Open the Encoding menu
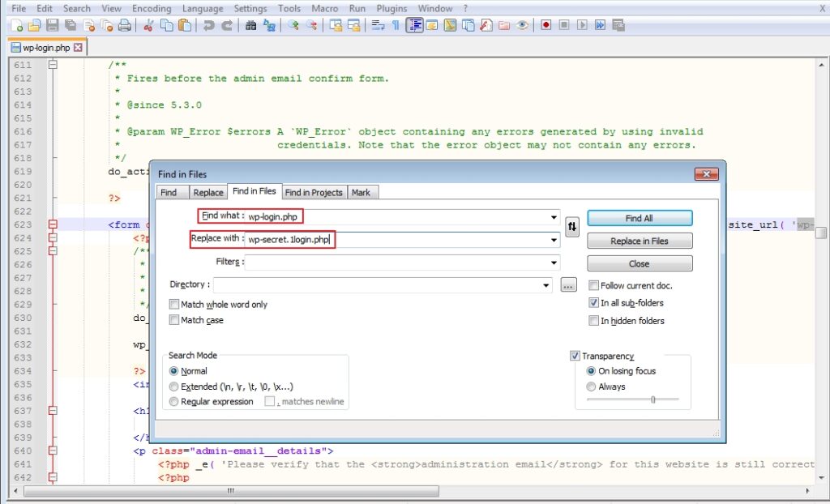Viewport: 830px width, 504px height. pyautogui.click(x=152, y=8)
